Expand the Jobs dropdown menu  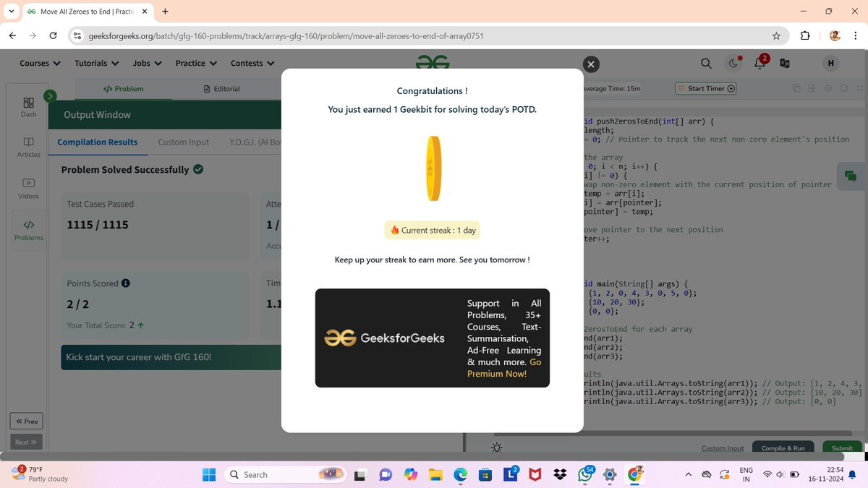pyautogui.click(x=147, y=63)
